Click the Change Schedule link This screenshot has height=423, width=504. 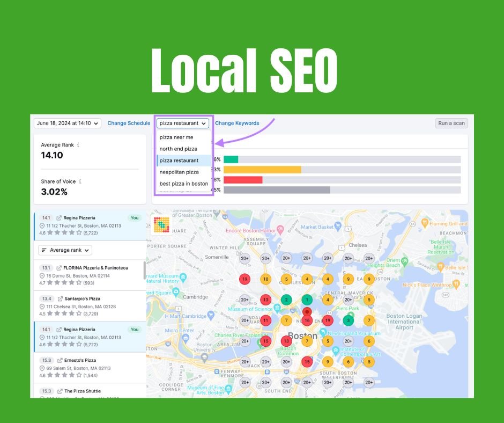(x=129, y=123)
